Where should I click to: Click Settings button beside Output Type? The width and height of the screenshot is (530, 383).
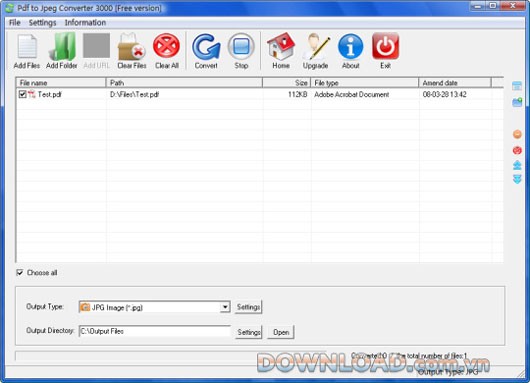[248, 307]
